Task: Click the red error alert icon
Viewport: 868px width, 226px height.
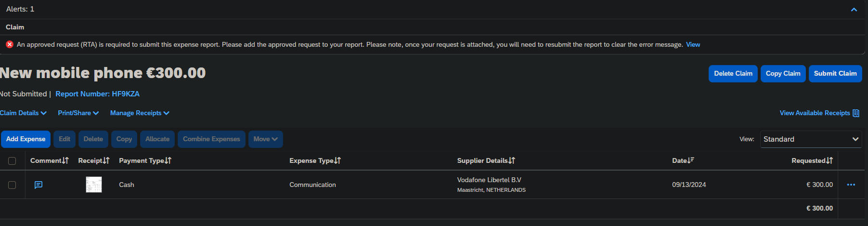Action: click(10, 44)
